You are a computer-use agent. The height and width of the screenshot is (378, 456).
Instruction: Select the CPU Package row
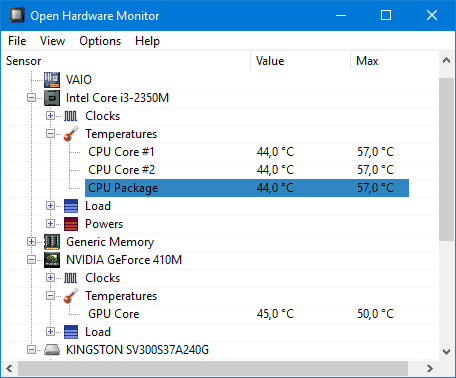tap(247, 188)
